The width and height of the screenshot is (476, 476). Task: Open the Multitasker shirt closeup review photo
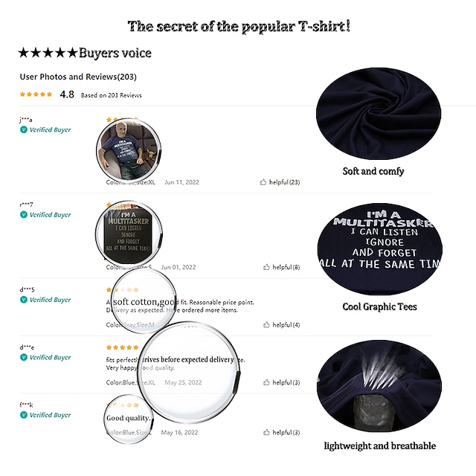click(129, 233)
